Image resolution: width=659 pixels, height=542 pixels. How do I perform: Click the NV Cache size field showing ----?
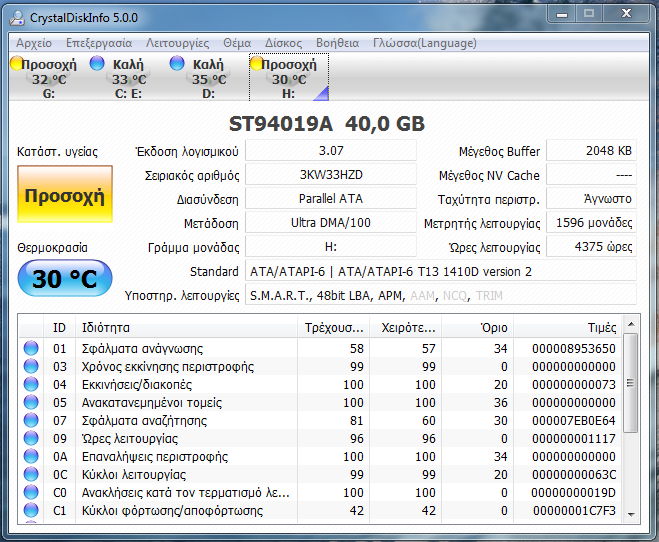[591, 175]
